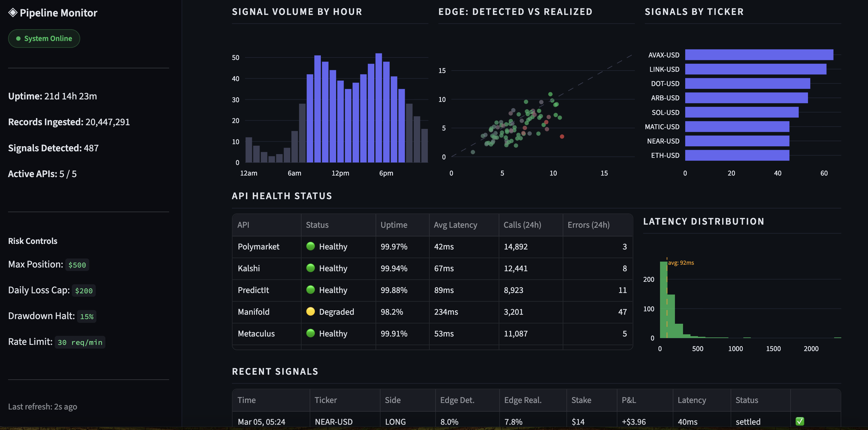
Task: Toggle the System Online status badge
Action: [44, 39]
